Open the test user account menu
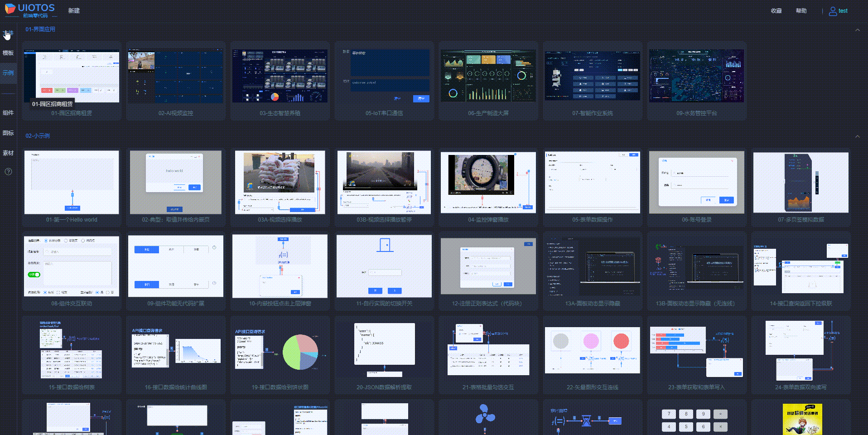Image resolution: width=868 pixels, height=435 pixels. pyautogui.click(x=838, y=11)
